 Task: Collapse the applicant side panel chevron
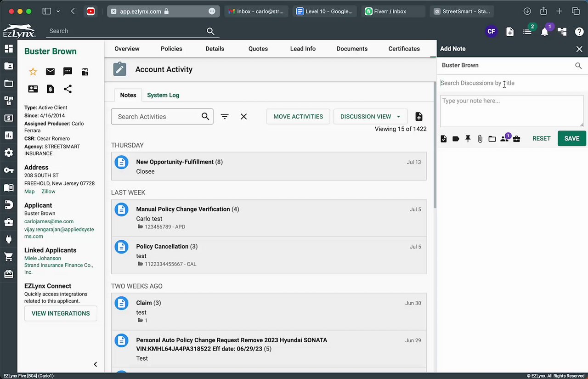coord(96,364)
